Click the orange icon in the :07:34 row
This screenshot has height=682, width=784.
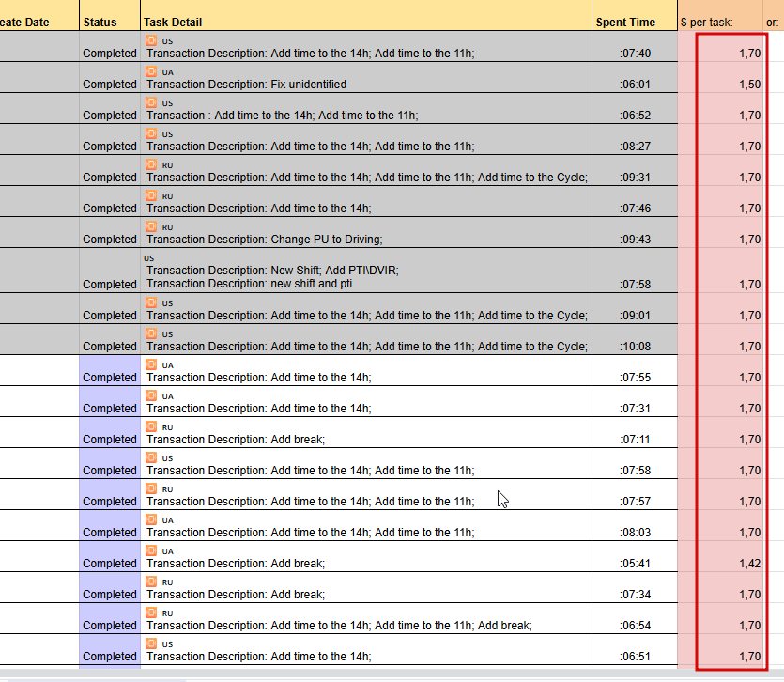point(151,581)
